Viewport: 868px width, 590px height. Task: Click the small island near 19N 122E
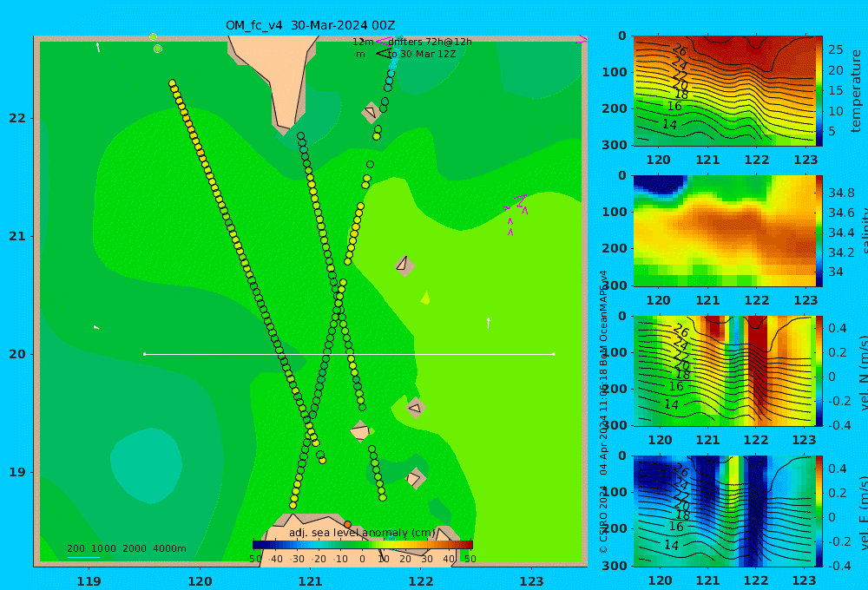point(415,478)
